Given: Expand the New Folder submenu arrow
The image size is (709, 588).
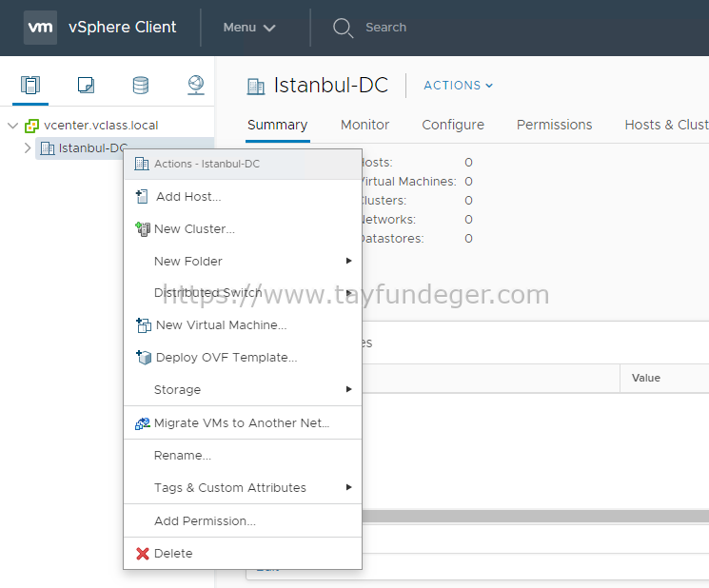Looking at the screenshot, I should point(348,261).
